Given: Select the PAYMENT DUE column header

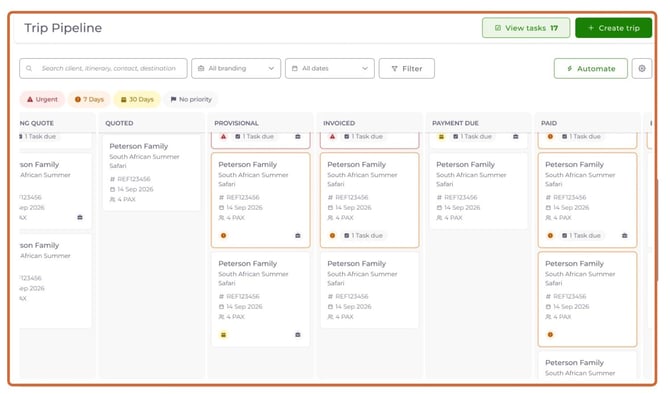Looking at the screenshot, I should click(x=455, y=123).
